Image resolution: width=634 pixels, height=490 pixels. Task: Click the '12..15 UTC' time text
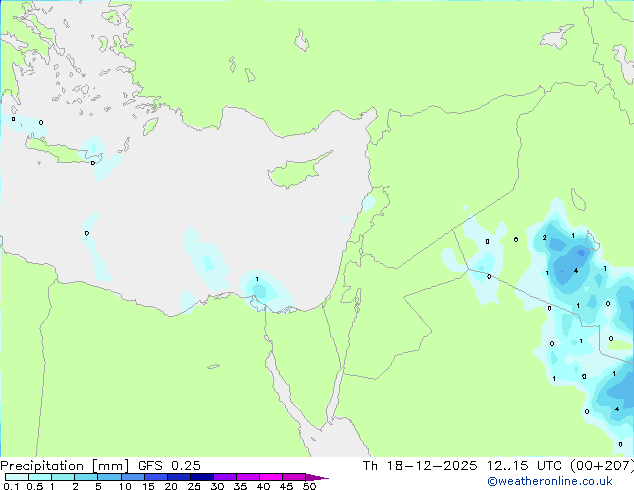[x=524, y=466]
